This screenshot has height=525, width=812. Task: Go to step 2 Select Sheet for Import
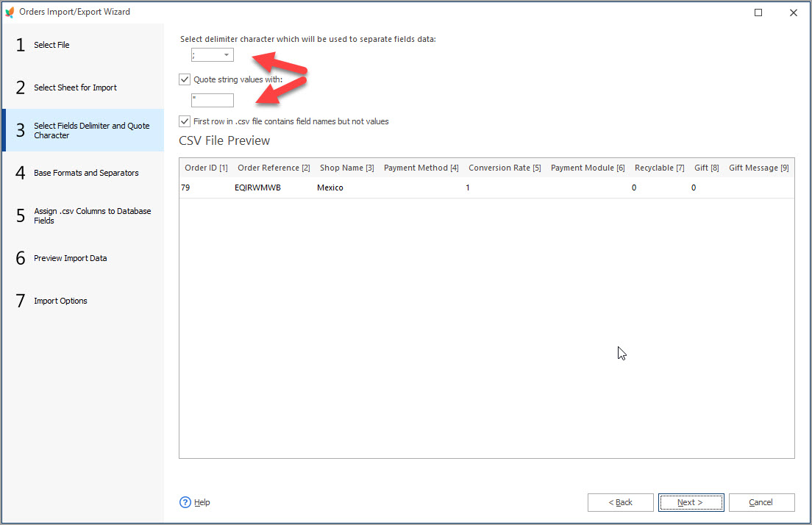tap(83, 87)
